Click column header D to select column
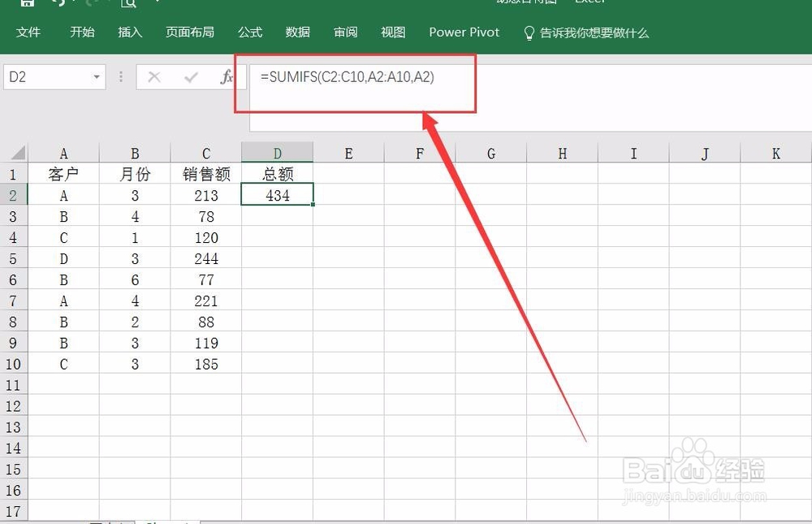Viewport: 812px width, 524px height. tap(277, 152)
